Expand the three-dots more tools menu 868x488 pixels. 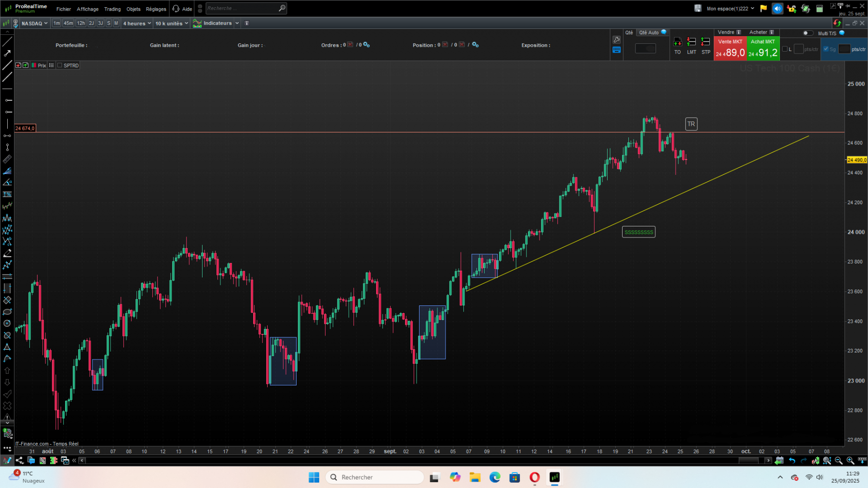(x=7, y=449)
